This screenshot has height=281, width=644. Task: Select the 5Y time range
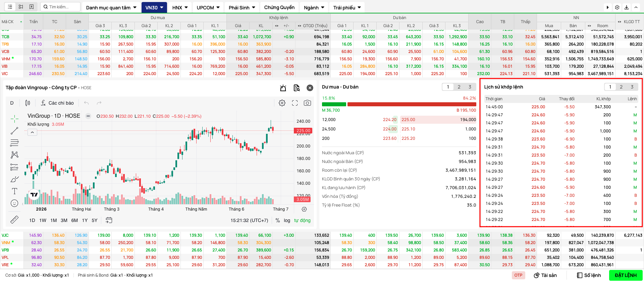[95, 220]
